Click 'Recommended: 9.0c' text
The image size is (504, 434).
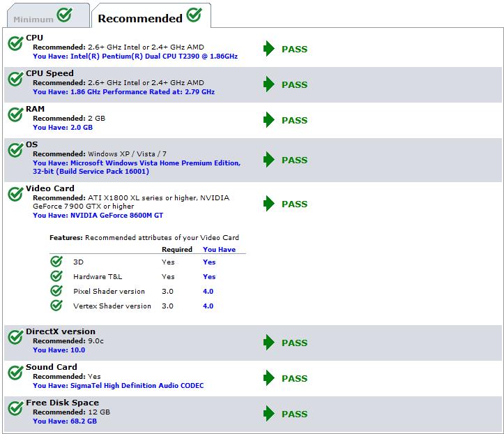click(68, 341)
